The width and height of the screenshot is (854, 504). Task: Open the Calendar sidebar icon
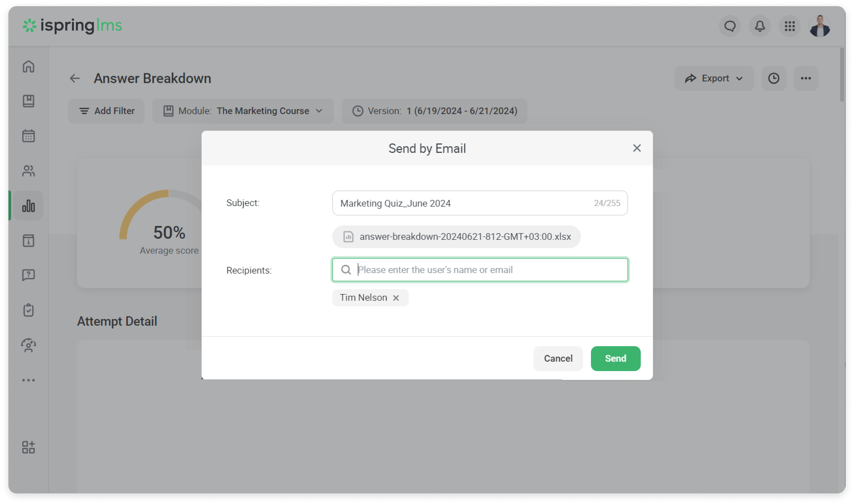coord(29,136)
